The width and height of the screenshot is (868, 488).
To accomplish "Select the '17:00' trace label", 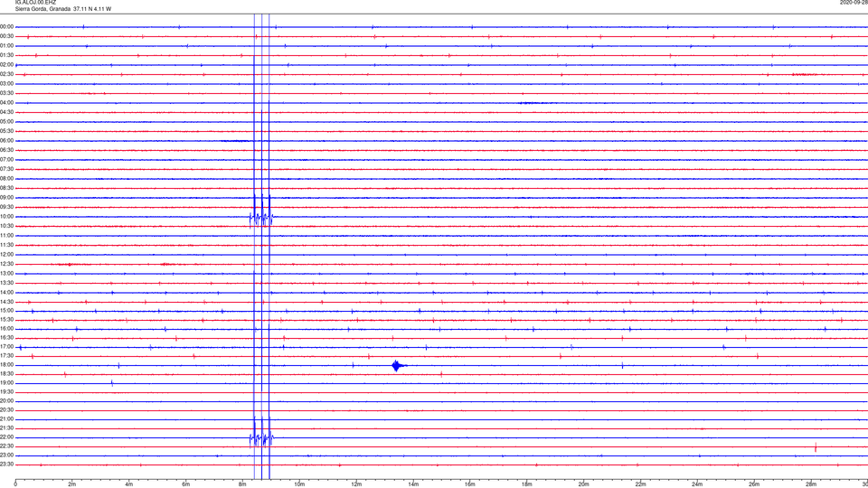I will (6, 347).
